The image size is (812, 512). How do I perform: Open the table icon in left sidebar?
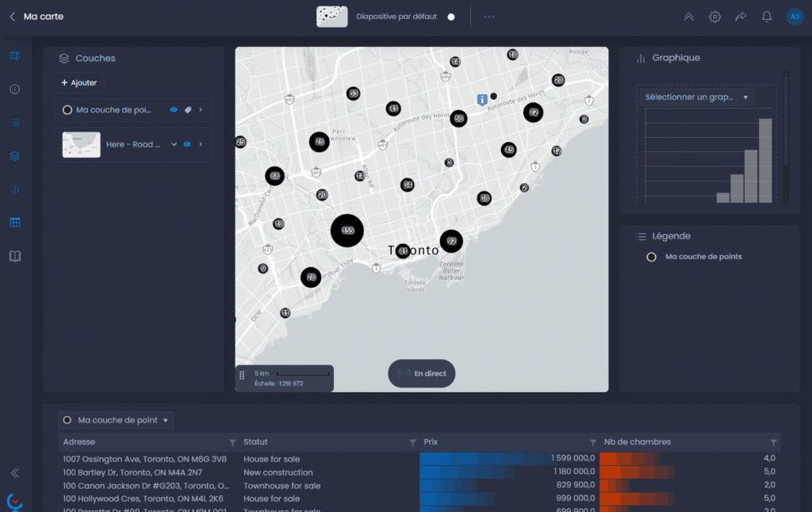click(x=15, y=223)
